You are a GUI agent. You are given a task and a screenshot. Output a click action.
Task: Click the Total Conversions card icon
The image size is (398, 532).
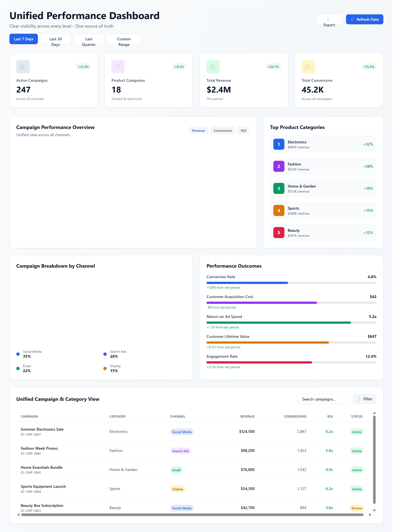point(308,67)
